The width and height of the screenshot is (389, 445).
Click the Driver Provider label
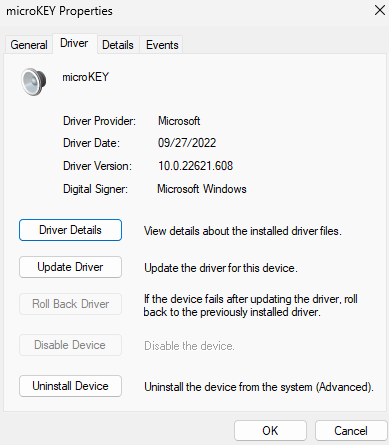(99, 121)
